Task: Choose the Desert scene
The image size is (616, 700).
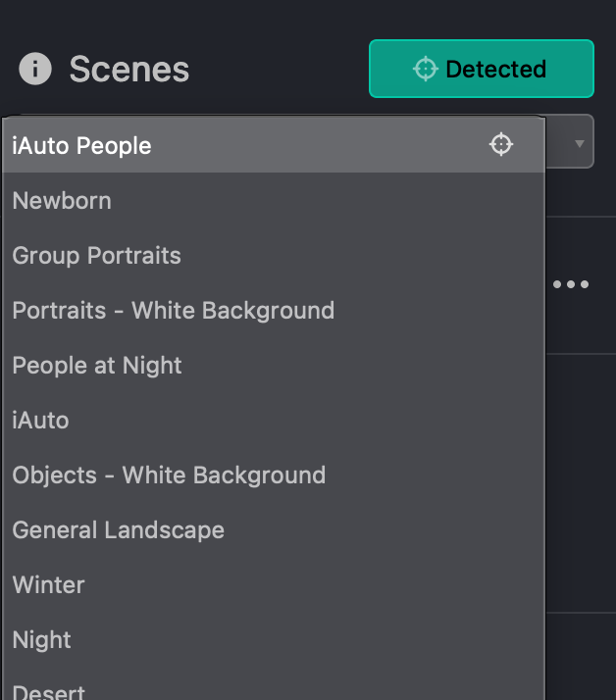Action: pos(49,691)
